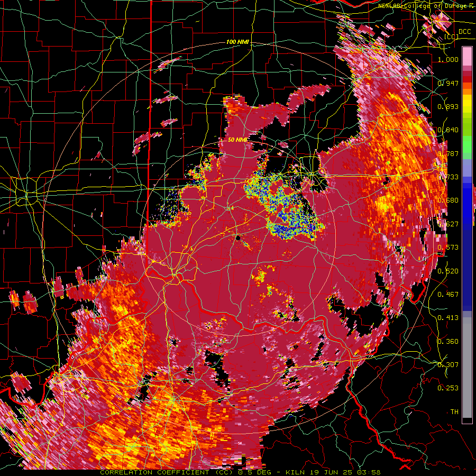Click CORRELATION COEFFICIENT in the bottom caption
The width and height of the screenshot is (476, 476).
click(x=155, y=472)
